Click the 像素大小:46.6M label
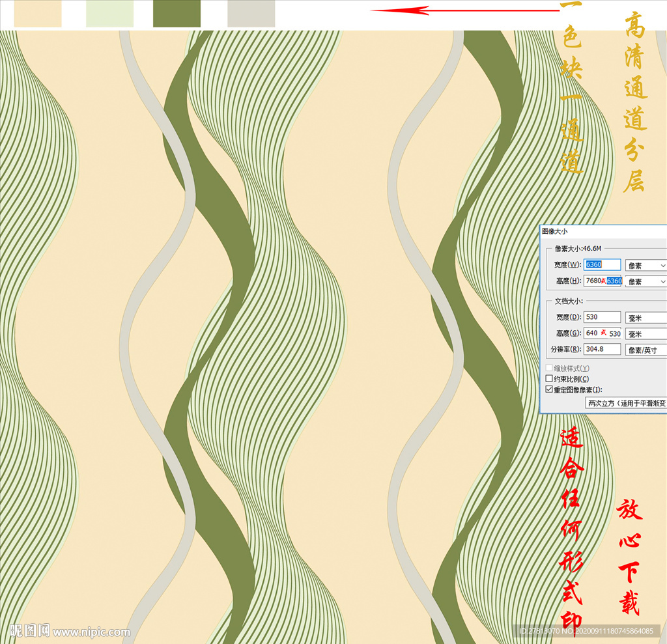Viewport: 667px width, 644px height. pos(578,248)
